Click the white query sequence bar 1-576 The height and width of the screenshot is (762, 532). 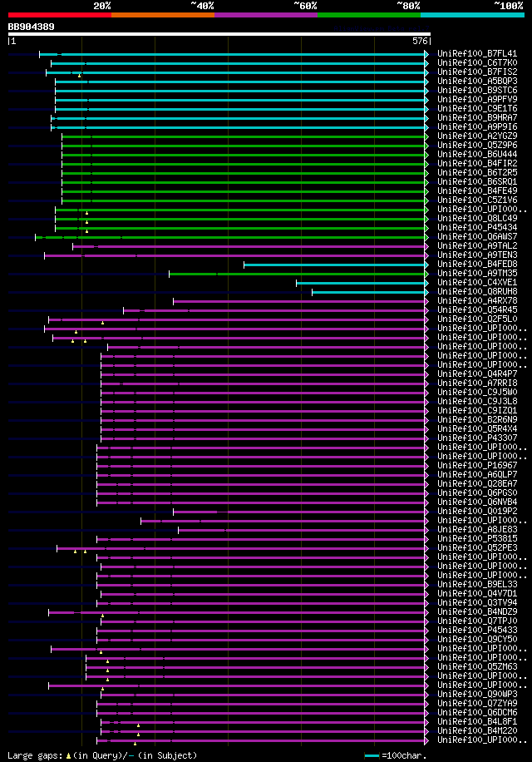[219, 34]
